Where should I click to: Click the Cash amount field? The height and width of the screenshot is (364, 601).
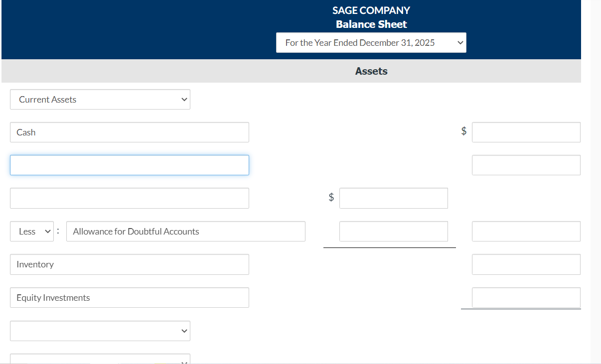coord(526,132)
